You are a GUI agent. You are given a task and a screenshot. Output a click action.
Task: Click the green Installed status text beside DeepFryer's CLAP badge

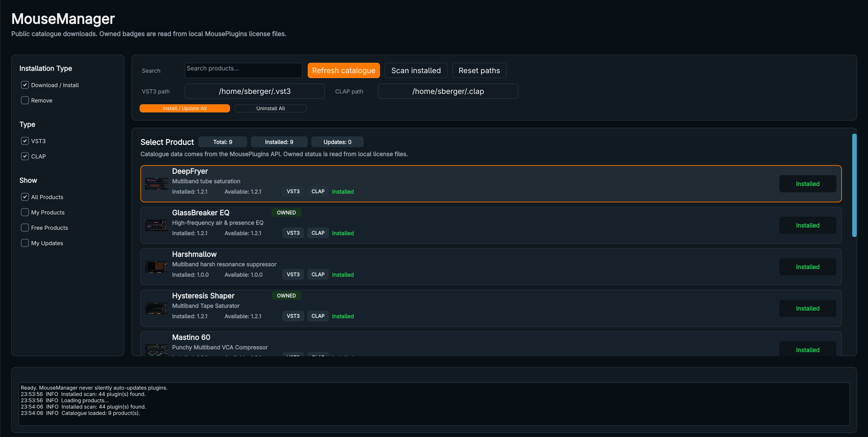click(343, 192)
